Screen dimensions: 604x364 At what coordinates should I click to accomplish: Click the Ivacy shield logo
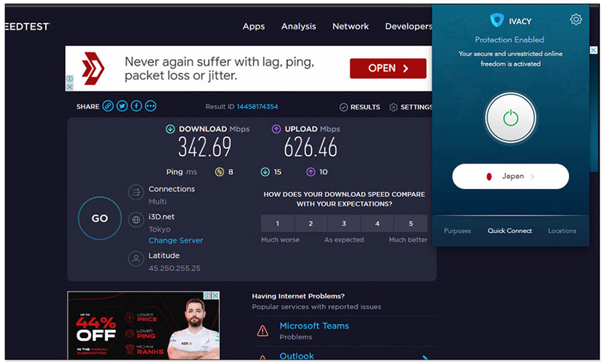(x=497, y=20)
